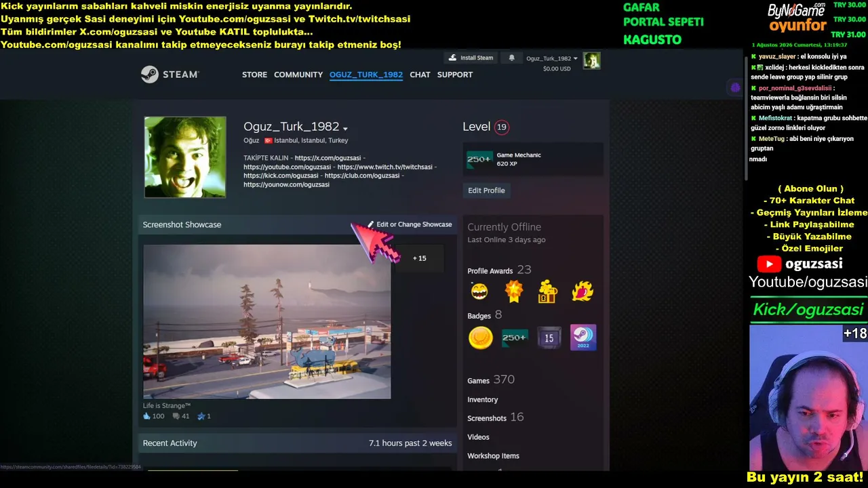Click the 15 years of service badge

click(549, 338)
